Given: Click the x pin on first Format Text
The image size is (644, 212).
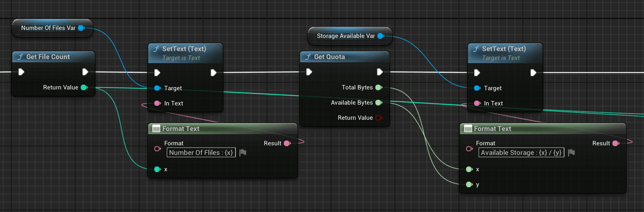Looking at the screenshot, I should tap(158, 169).
